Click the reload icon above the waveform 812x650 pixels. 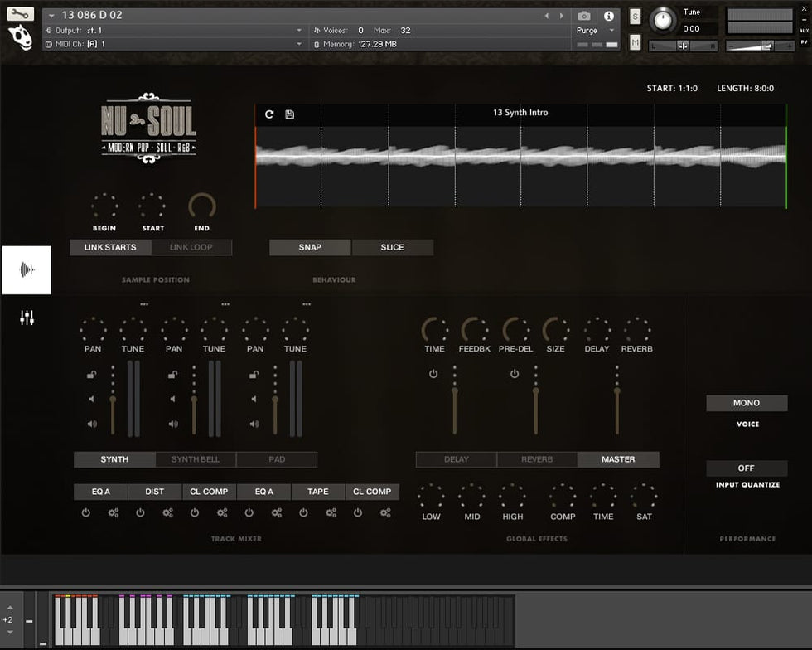pyautogui.click(x=269, y=114)
